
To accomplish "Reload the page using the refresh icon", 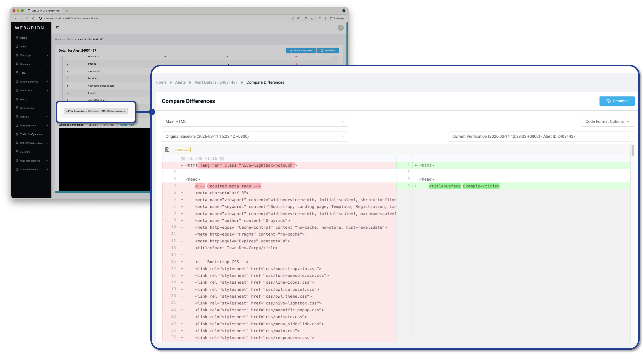I will 27,18.
